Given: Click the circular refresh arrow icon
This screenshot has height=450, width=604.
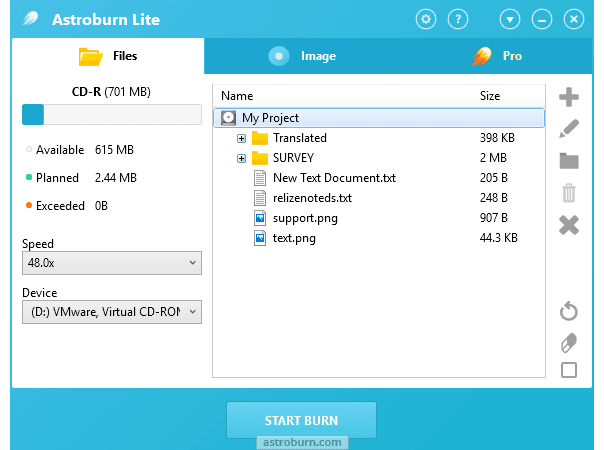Looking at the screenshot, I should click(569, 312).
